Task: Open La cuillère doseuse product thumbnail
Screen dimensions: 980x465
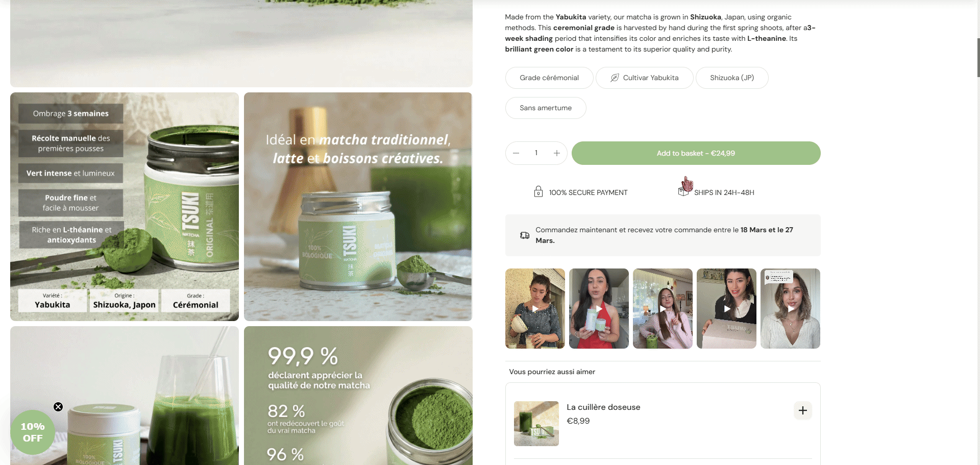Action: [x=536, y=424]
